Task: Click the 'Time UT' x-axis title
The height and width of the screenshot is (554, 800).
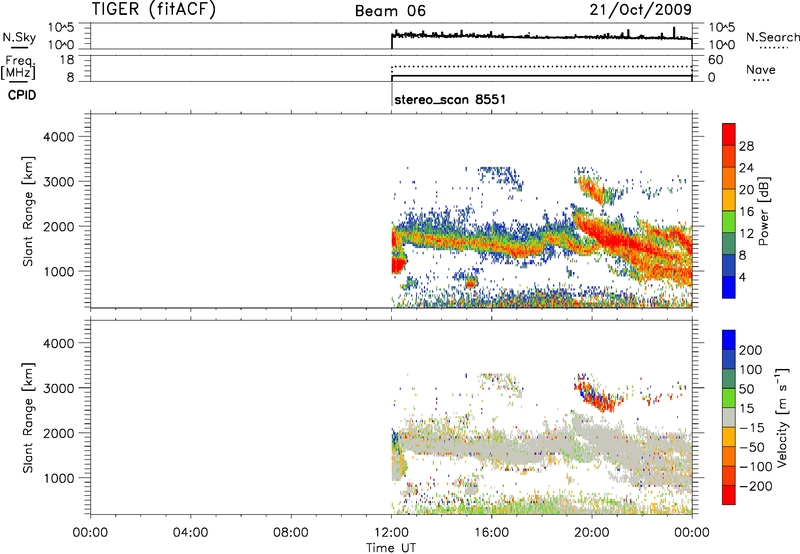Action: pyautogui.click(x=391, y=548)
